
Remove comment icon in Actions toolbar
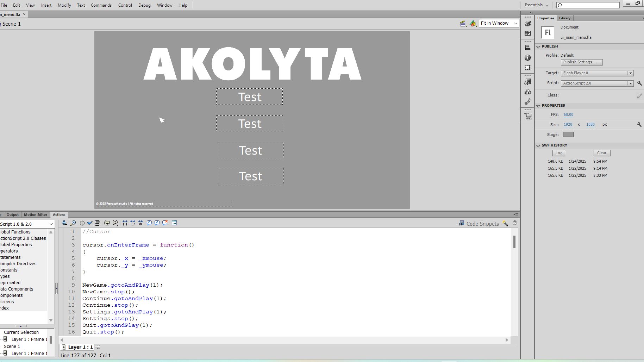pos(165,223)
